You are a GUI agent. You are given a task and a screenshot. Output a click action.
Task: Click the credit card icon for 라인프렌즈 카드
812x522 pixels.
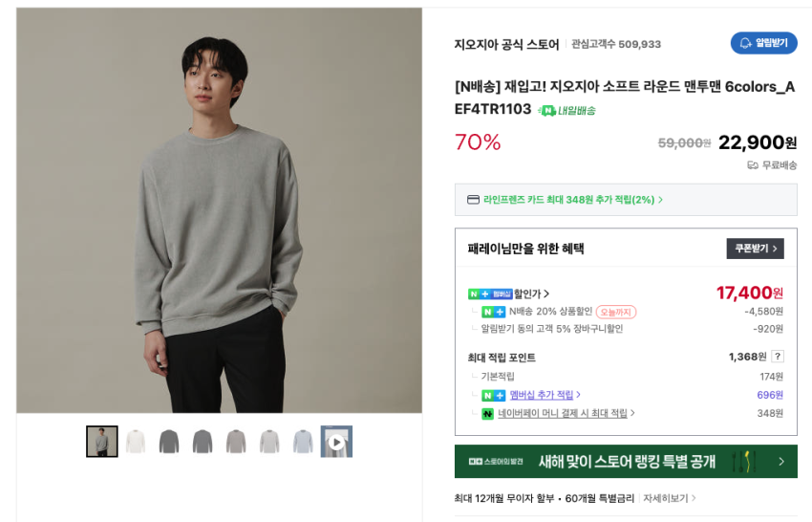coord(473,200)
